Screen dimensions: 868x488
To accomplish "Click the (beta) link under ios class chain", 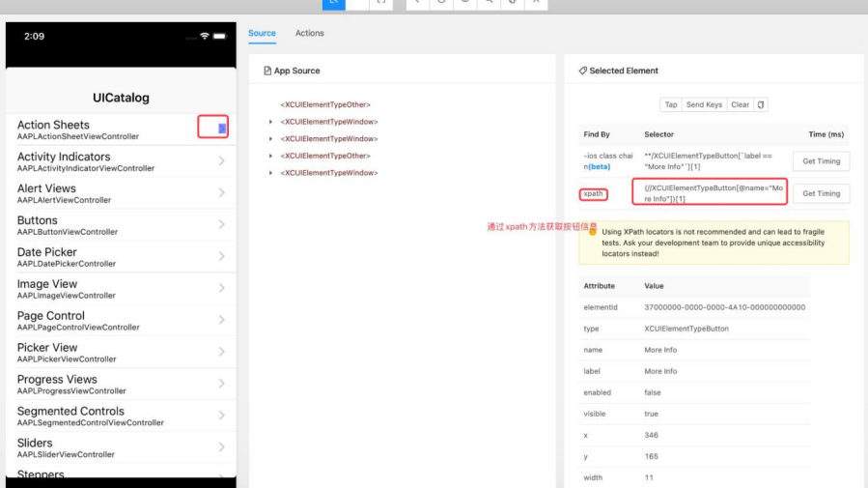I will 599,167.
